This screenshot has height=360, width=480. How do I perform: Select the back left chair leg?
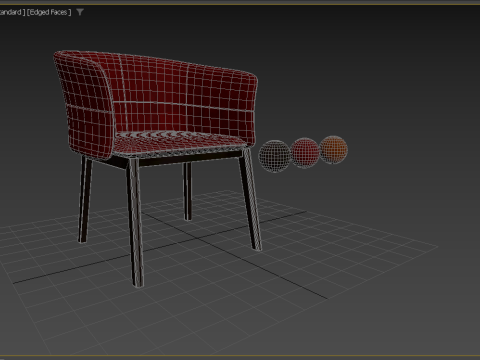[x=85, y=199]
